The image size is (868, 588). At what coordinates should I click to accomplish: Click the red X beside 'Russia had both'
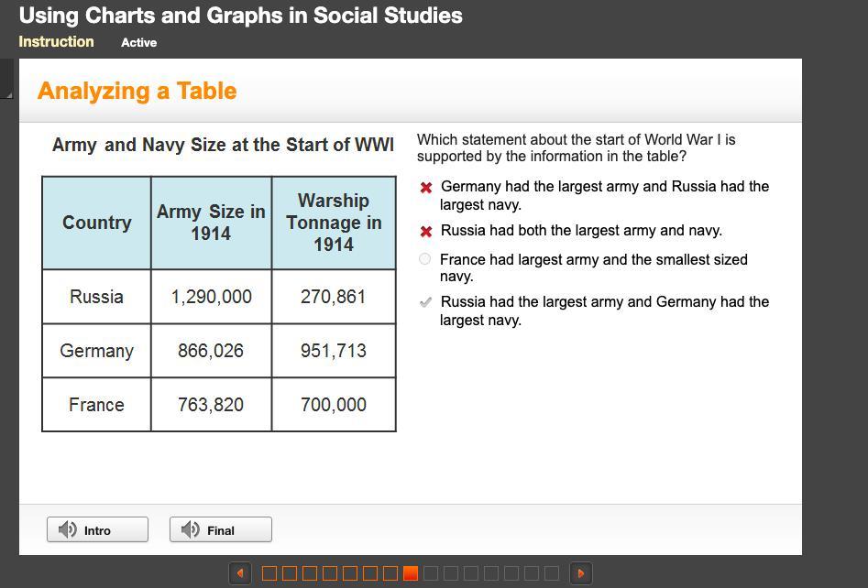click(426, 232)
